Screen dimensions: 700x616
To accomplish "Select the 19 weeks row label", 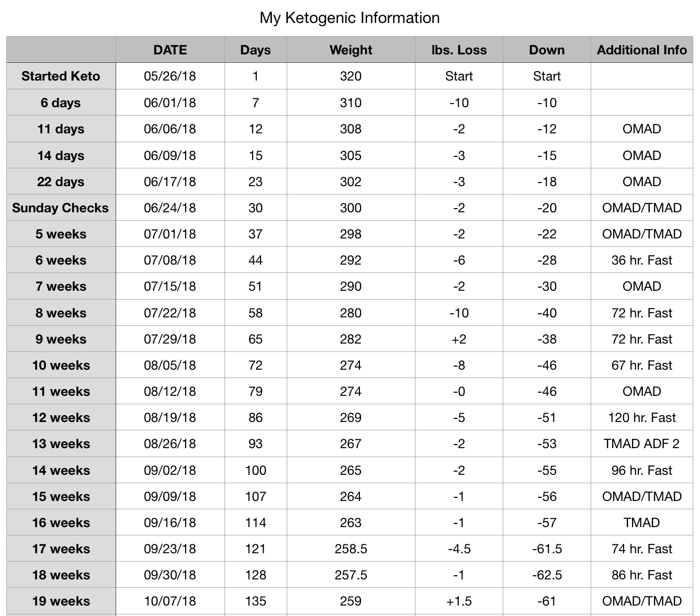I will [61, 601].
